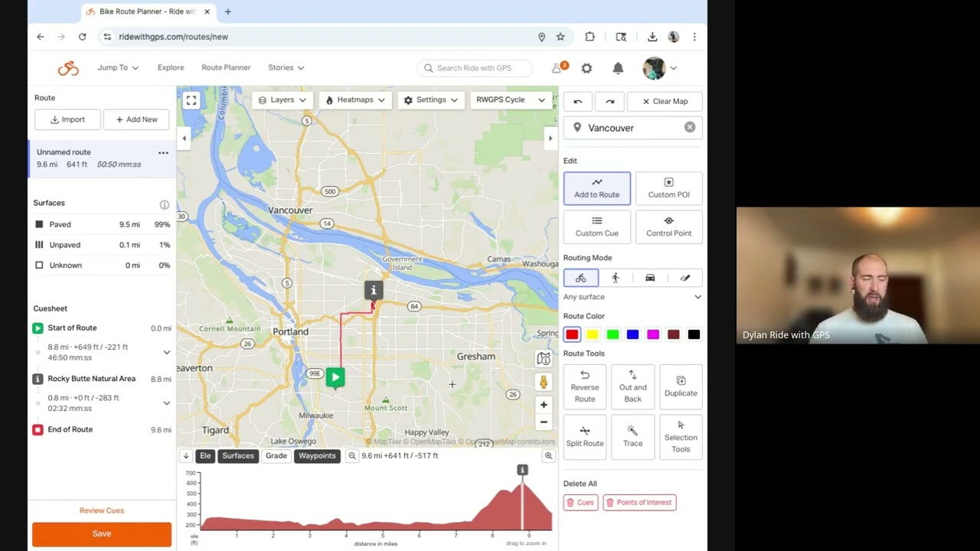Clear the Vancouver location search
Viewport: 980px width, 551px height.
(690, 128)
